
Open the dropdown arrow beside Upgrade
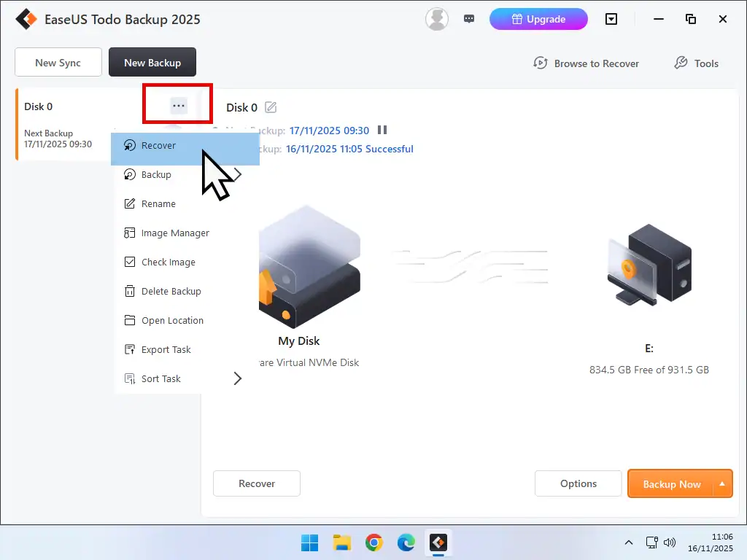tap(611, 19)
